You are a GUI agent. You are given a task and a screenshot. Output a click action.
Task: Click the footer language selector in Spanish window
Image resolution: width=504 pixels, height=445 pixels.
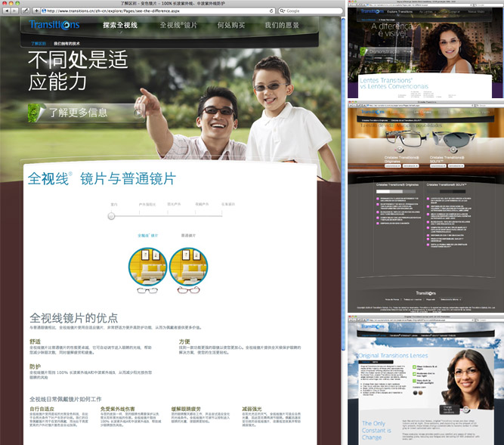click(x=450, y=299)
